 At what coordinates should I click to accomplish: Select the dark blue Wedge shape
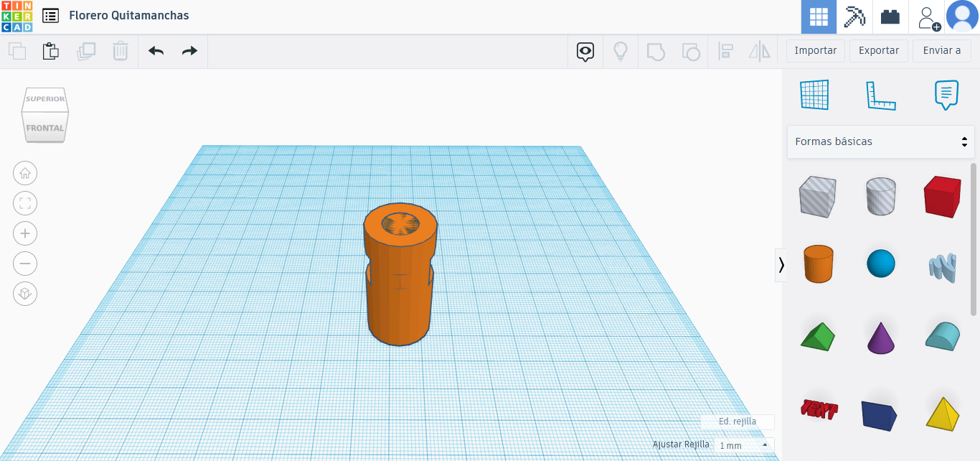click(x=880, y=415)
